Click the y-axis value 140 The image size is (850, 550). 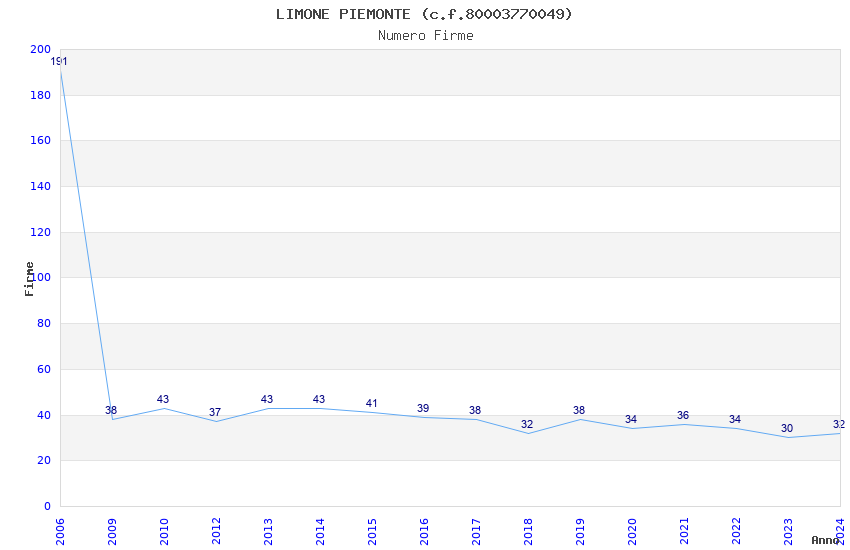tap(41, 186)
